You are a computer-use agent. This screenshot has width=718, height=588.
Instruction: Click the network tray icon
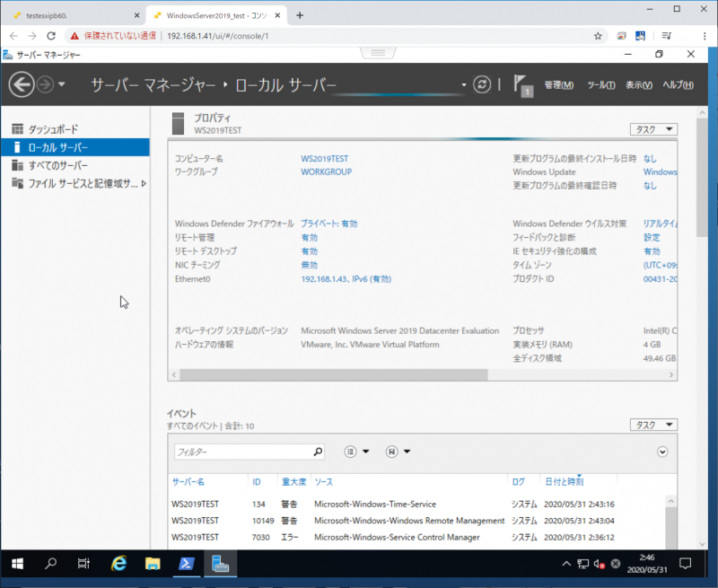[x=582, y=564]
